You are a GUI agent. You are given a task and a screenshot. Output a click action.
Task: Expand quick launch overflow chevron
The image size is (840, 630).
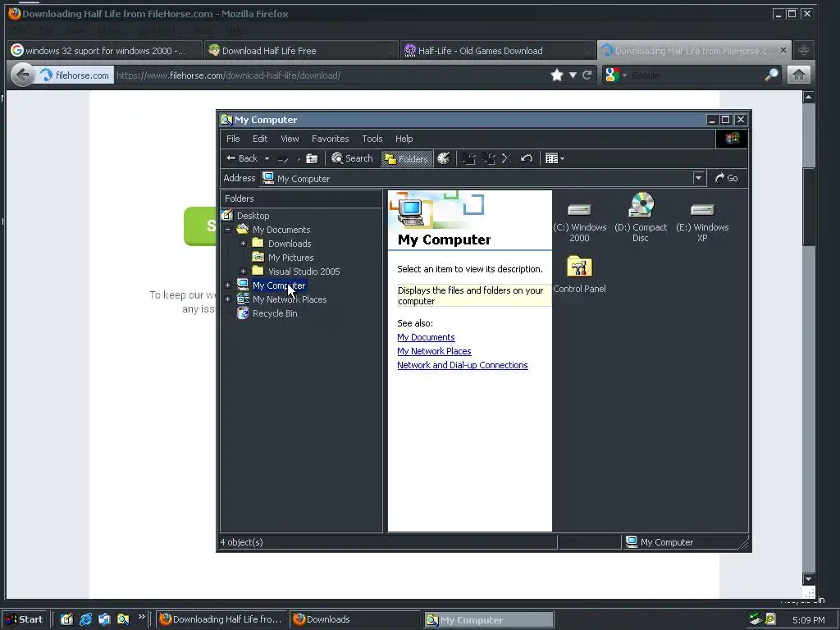pos(141,617)
